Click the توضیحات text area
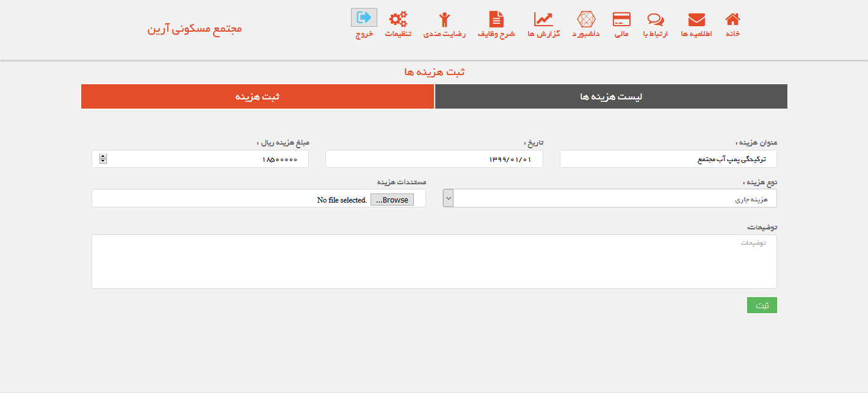Screen dimensions: 868x393 pyautogui.click(x=434, y=261)
